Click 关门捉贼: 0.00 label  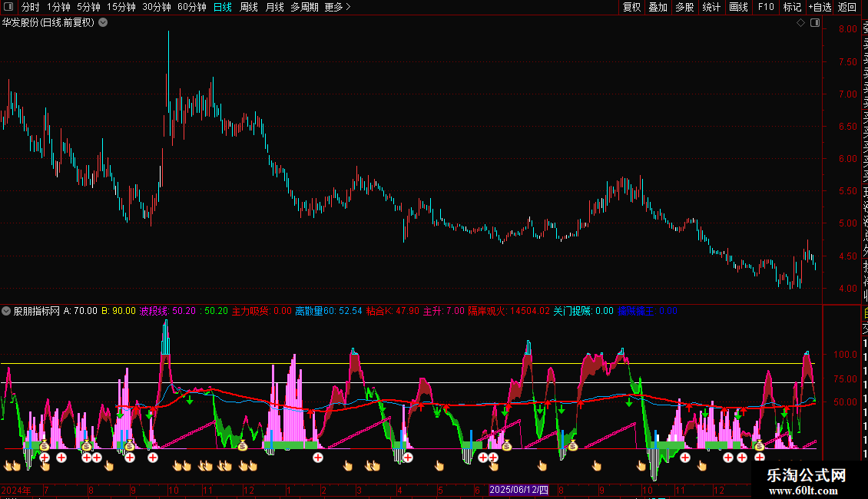584,311
